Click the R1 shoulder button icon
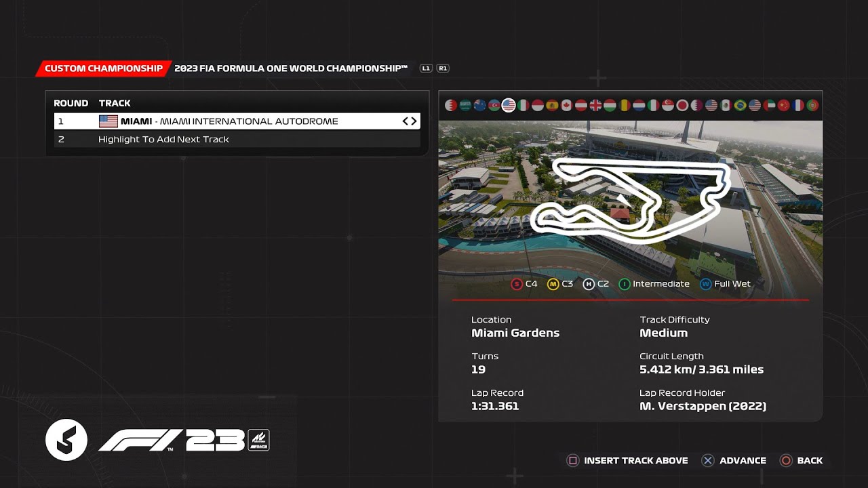This screenshot has height=488, width=868. pyautogui.click(x=443, y=68)
